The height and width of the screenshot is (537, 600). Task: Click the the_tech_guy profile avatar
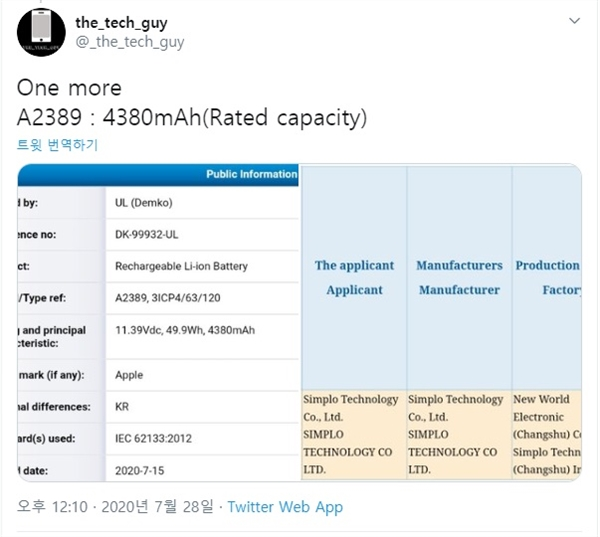[40, 32]
